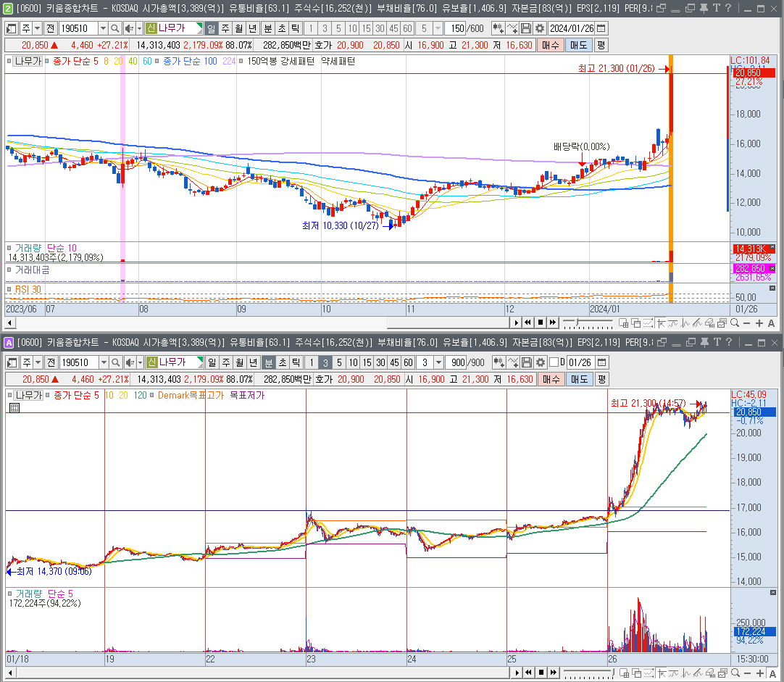Click the play button on top chart bottom bar
Screen dimensions: 784x682
517,323
